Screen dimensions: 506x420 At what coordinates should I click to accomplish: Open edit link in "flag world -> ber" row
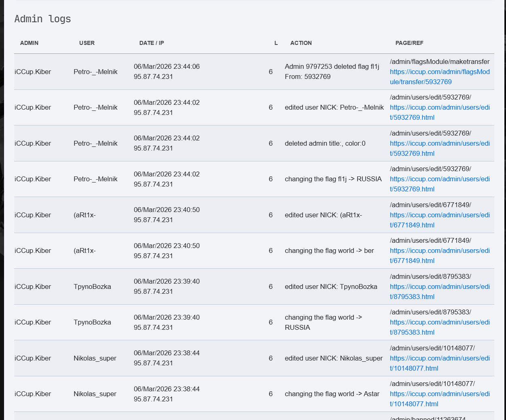[440, 251]
